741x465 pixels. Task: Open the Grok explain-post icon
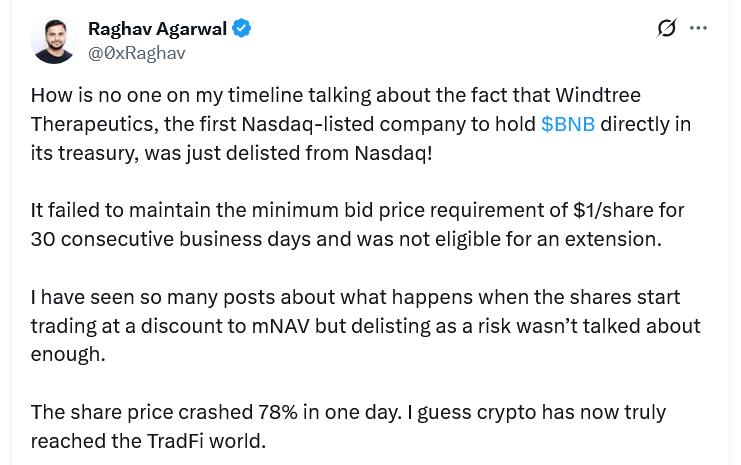coord(667,29)
